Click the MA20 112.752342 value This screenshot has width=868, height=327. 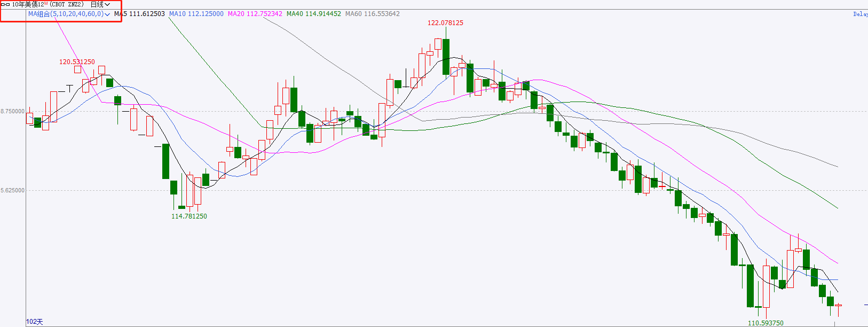click(255, 14)
